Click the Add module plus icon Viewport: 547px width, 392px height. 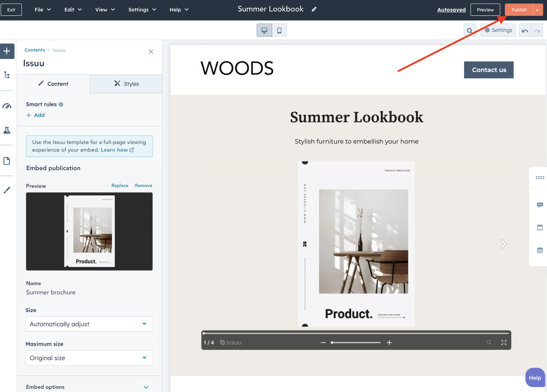7,51
